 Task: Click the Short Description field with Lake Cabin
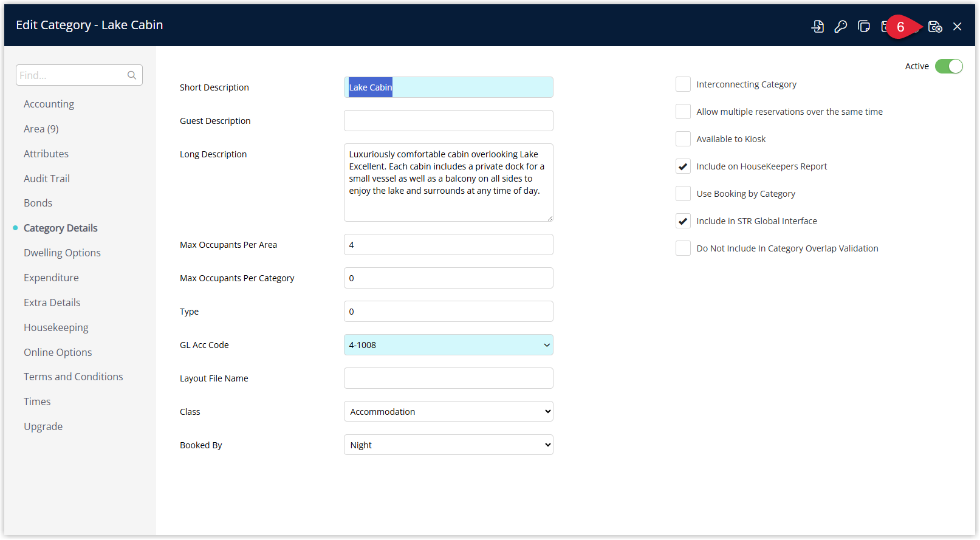448,87
